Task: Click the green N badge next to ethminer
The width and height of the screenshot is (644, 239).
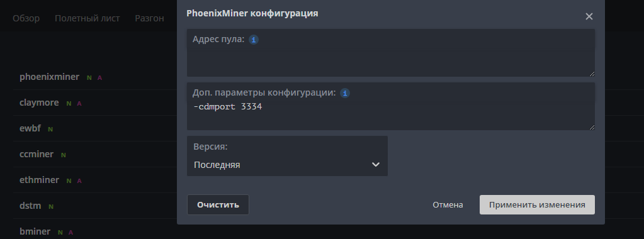Action: point(69,181)
